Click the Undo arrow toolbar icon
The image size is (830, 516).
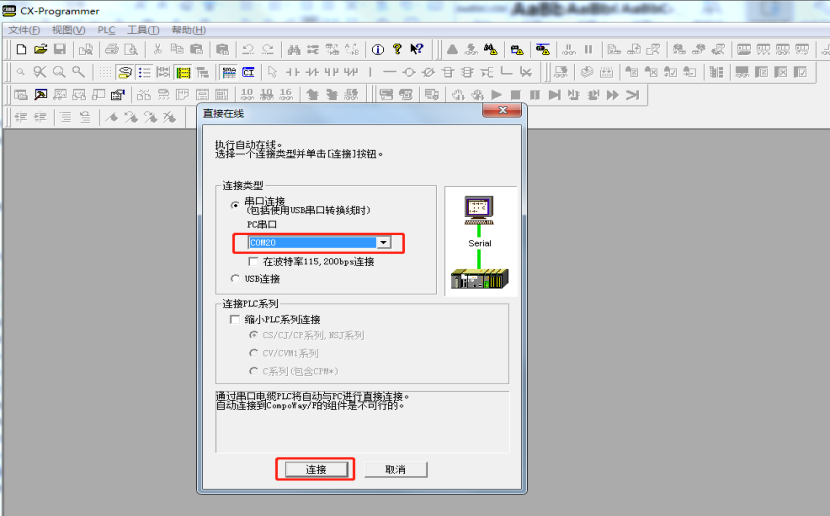(x=248, y=50)
